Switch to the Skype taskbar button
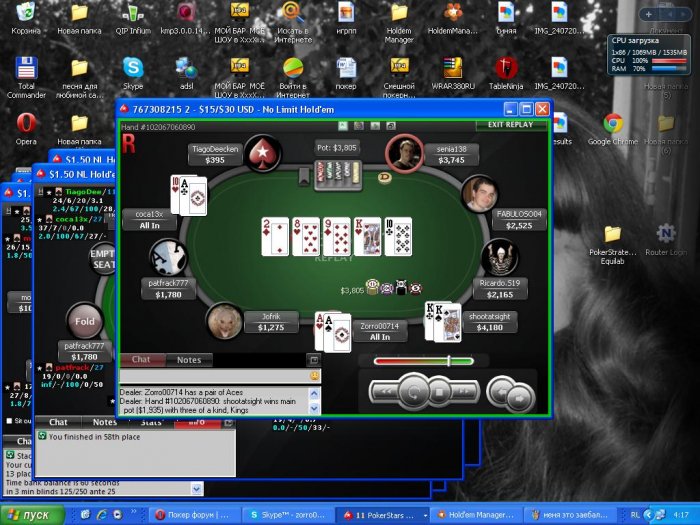This screenshot has height=525, width=700. [288, 515]
